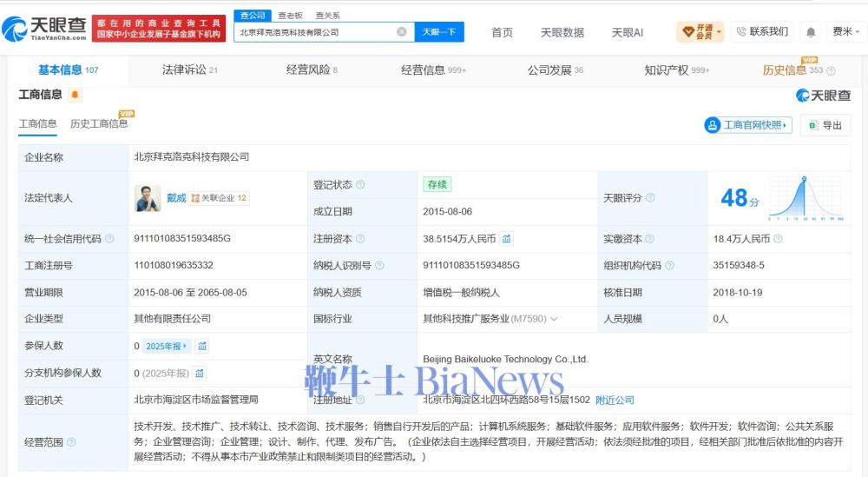This screenshot has width=868, height=477.
Task: Click help icon beside 登记状态
Action: click(360, 184)
